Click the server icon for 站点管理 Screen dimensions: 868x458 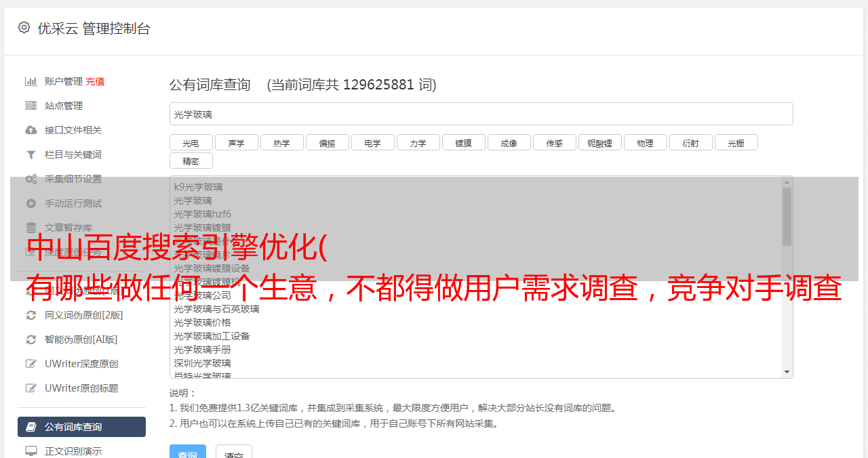(31, 106)
